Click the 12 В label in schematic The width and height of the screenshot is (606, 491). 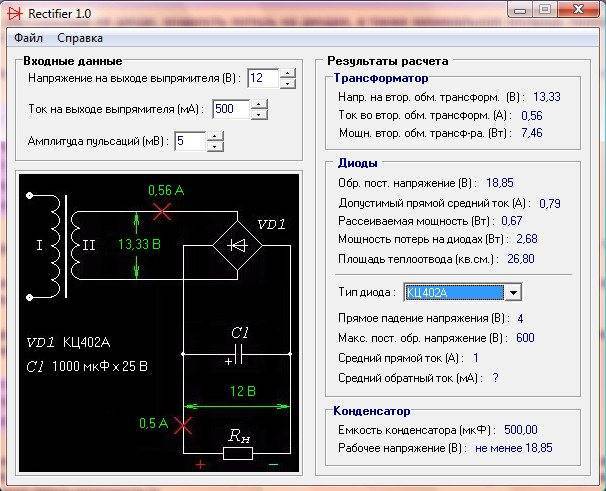242,391
